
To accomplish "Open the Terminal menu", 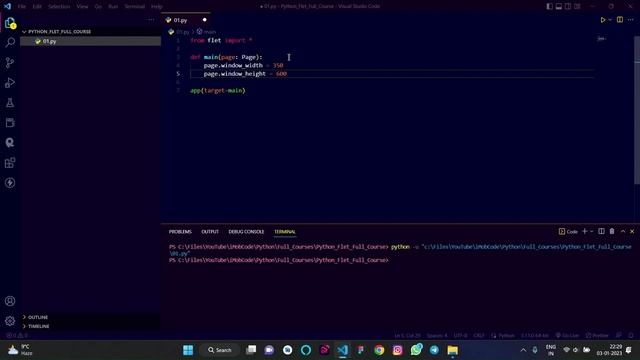I will tap(135, 7).
